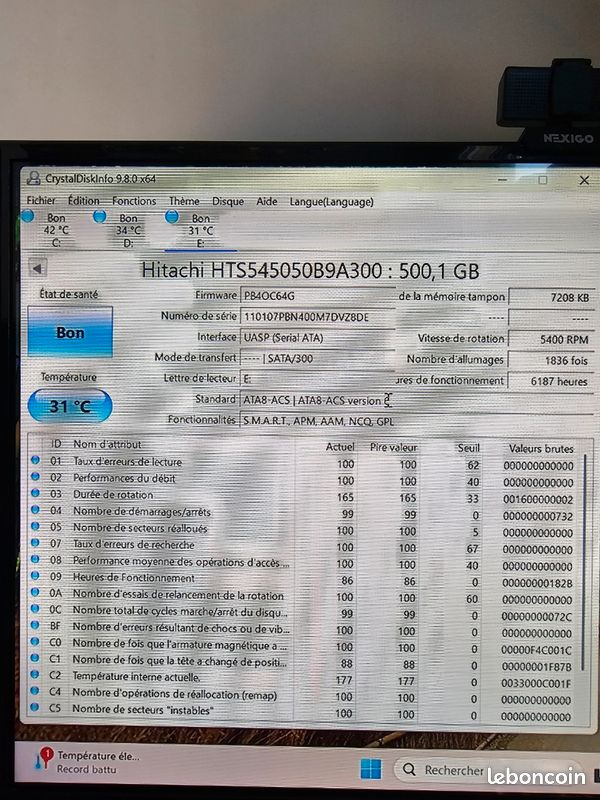This screenshot has height=800, width=600.
Task: Select row Taux d'erreurs de lecture
Action: 304,463
